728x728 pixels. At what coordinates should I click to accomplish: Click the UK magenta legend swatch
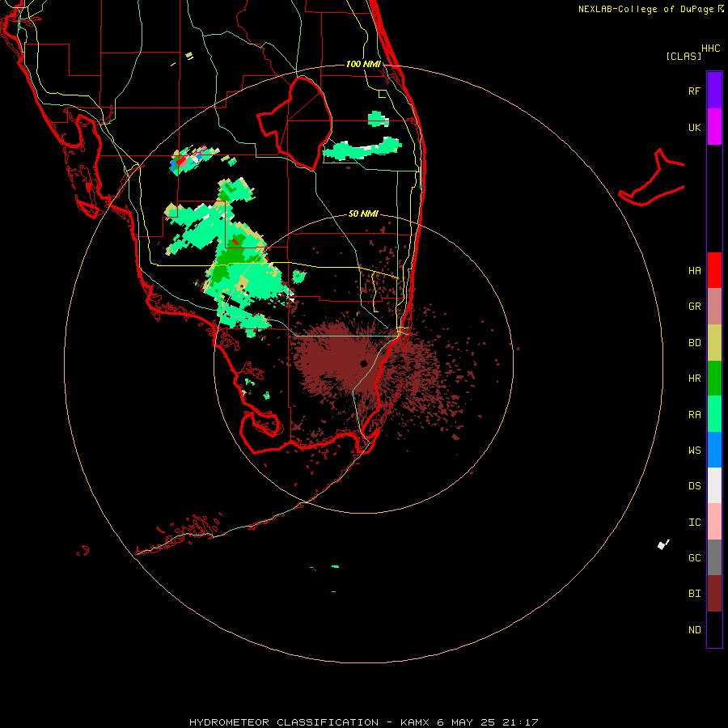tap(714, 127)
